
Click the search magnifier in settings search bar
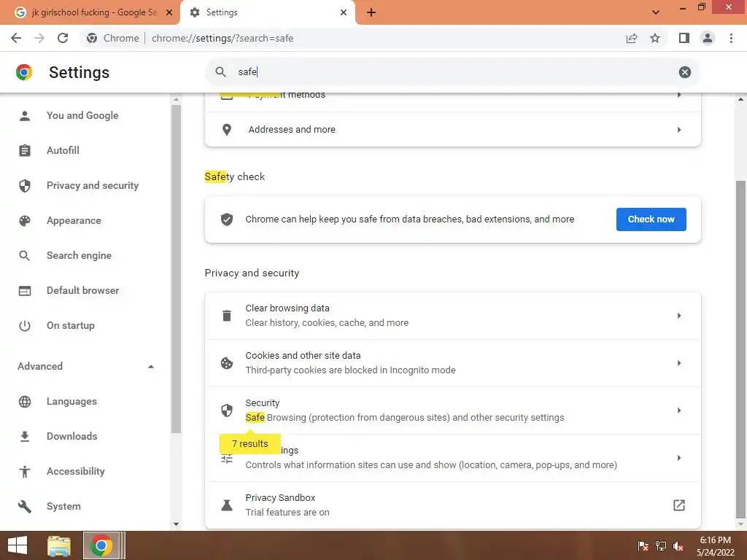[x=220, y=72]
